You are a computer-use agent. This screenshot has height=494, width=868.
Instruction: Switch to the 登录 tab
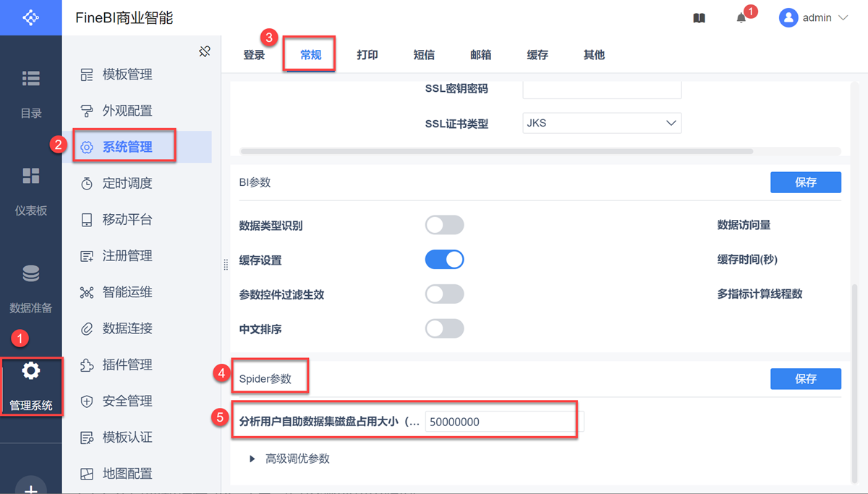(x=254, y=54)
